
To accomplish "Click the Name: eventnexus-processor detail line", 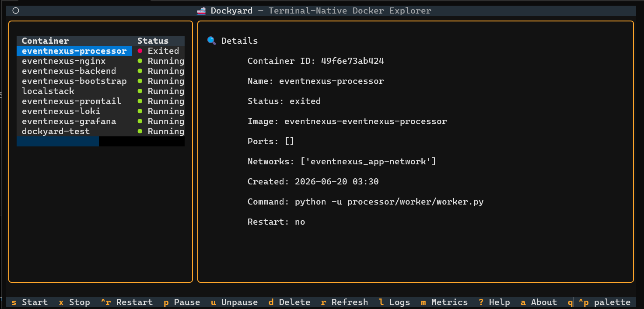I will (316, 81).
